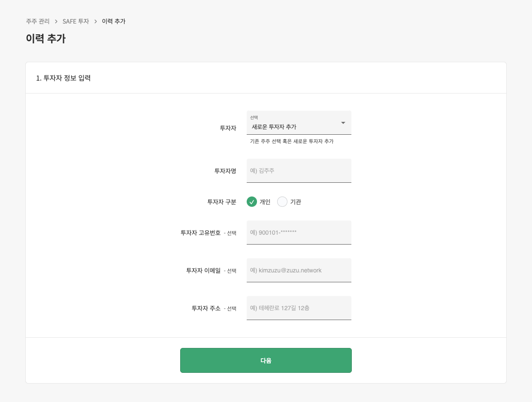The height and width of the screenshot is (402, 532).
Task: Click the 투자자 주소 address field
Action: pyautogui.click(x=299, y=308)
